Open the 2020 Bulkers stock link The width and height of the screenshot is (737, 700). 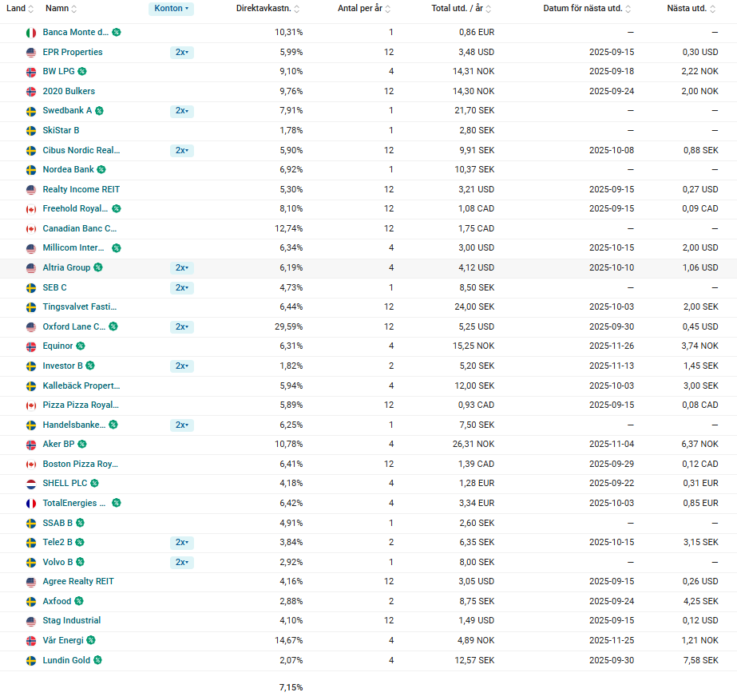pyautogui.click(x=69, y=91)
